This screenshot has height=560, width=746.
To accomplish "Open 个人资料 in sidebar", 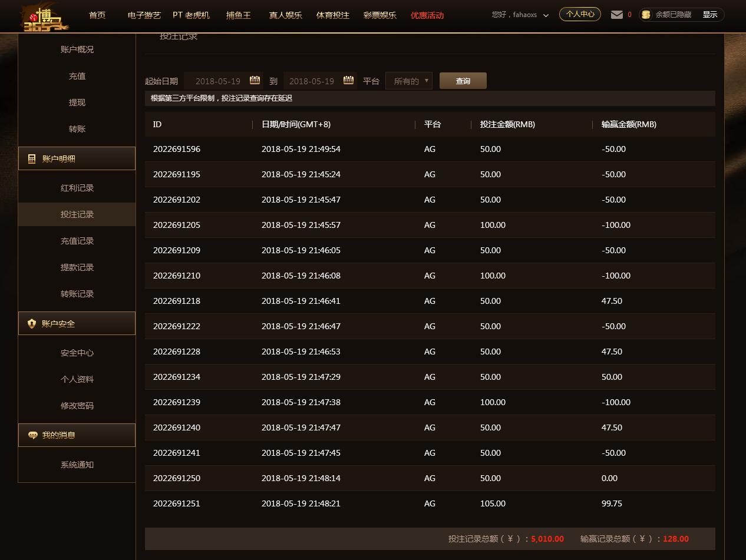I will point(77,379).
